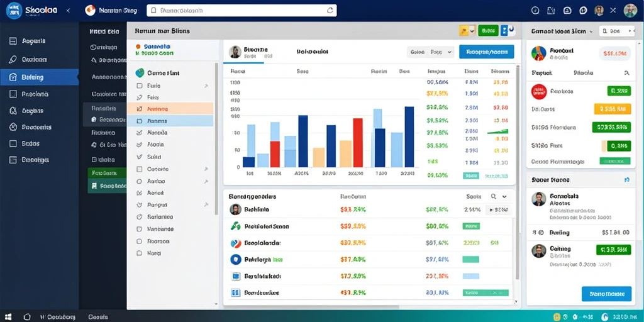The width and height of the screenshot is (644, 322).
Task: Click the globe icon atop the category list
Action: pyautogui.click(x=140, y=73)
